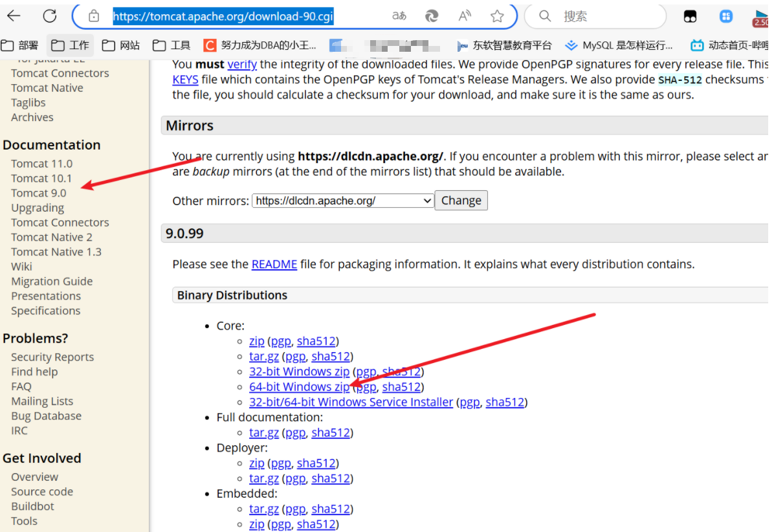Download Core zip distribution
This screenshot has width=774, height=532.
[x=257, y=341]
